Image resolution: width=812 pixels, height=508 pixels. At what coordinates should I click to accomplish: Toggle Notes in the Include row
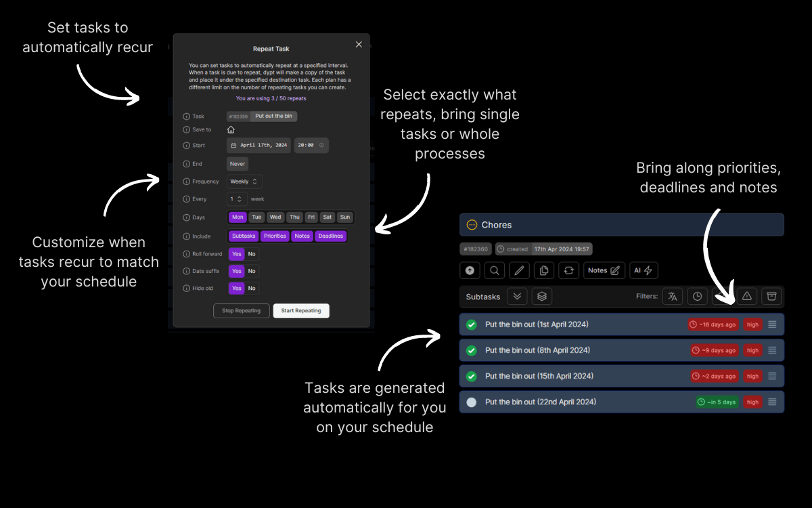coord(302,236)
